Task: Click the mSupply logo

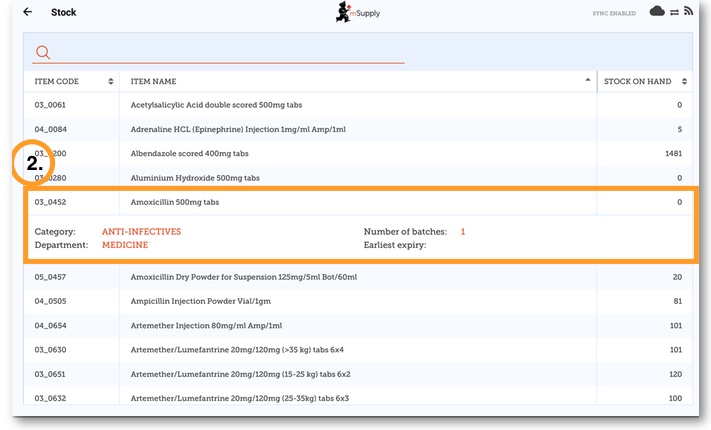Action: pos(357,12)
